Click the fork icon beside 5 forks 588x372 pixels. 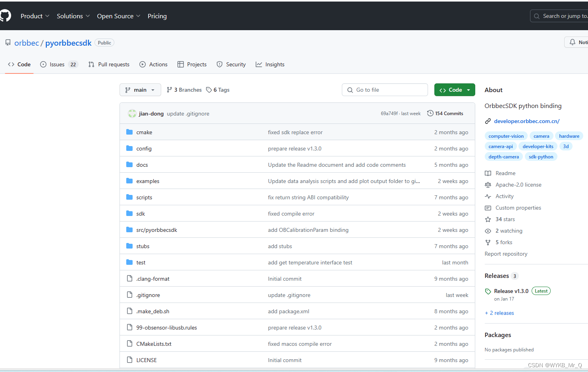488,242
